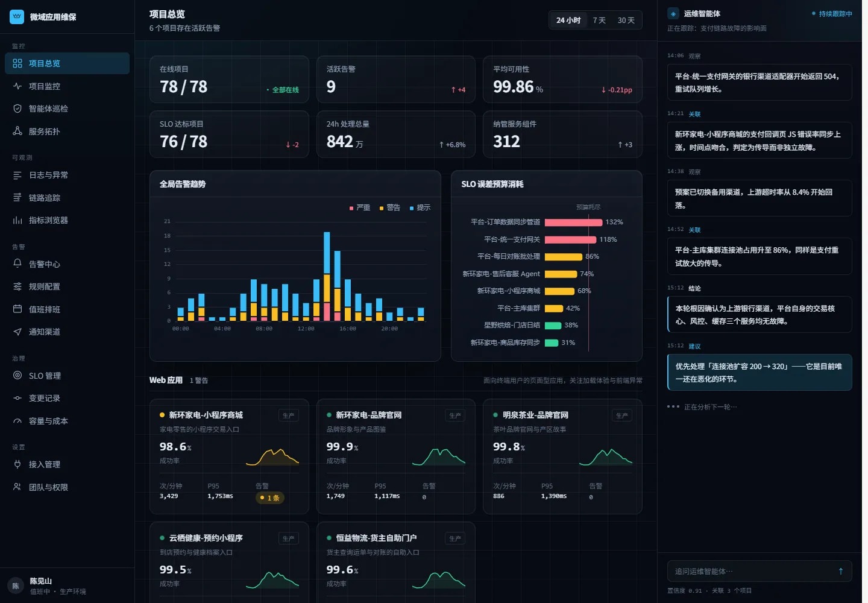Viewport: 868px width, 603px height.
Task: Click the 链路追踪 trace icon
Action: (x=17, y=198)
